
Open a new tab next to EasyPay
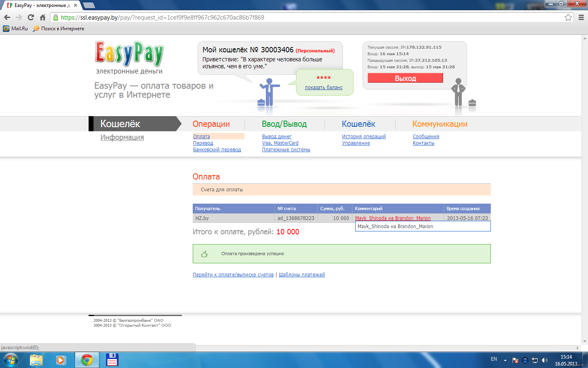(x=89, y=5)
